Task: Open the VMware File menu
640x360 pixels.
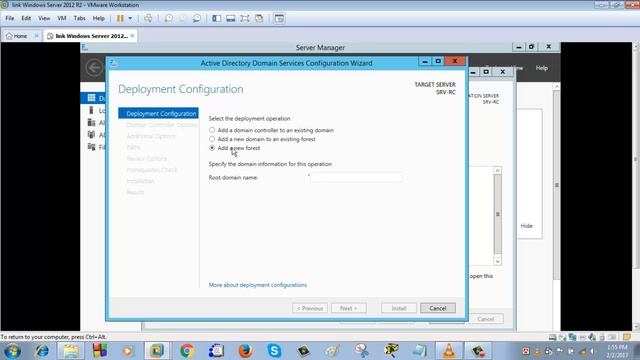Action: (x=10, y=18)
